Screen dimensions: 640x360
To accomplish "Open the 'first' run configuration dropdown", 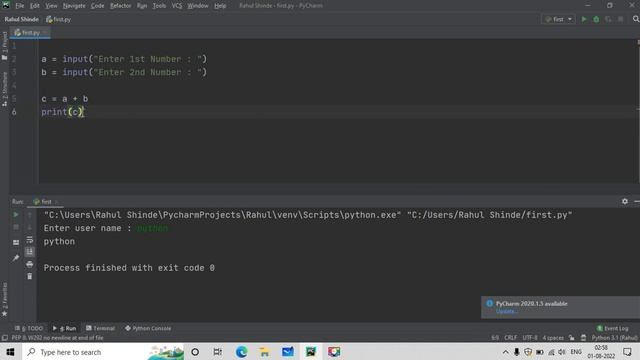I will tap(558, 19).
